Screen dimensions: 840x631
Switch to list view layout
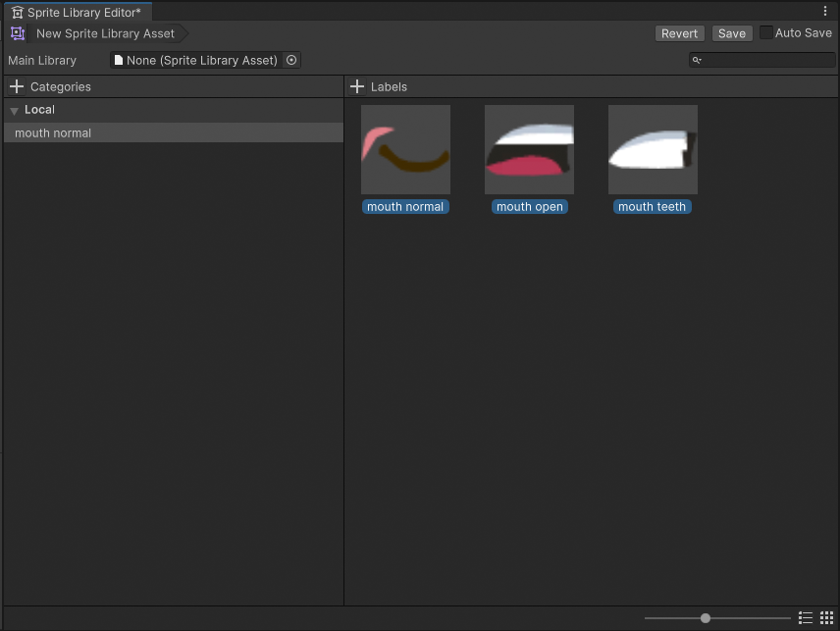point(806,617)
